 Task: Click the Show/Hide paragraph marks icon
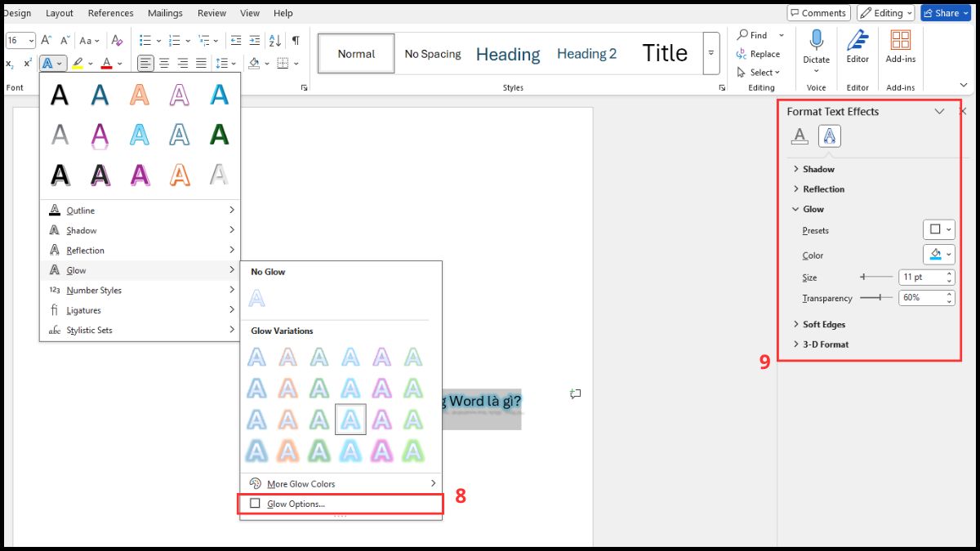(x=296, y=40)
